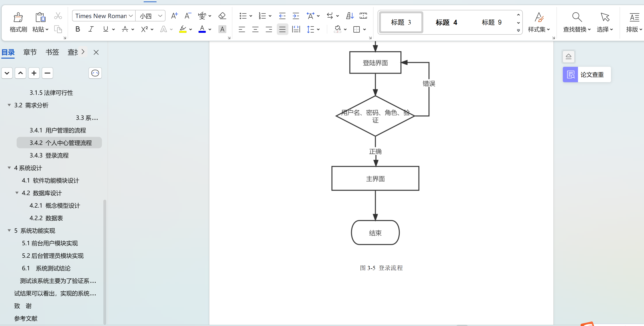Switch to the 章节 navigation tab
This screenshot has height=326, width=644.
click(30, 52)
